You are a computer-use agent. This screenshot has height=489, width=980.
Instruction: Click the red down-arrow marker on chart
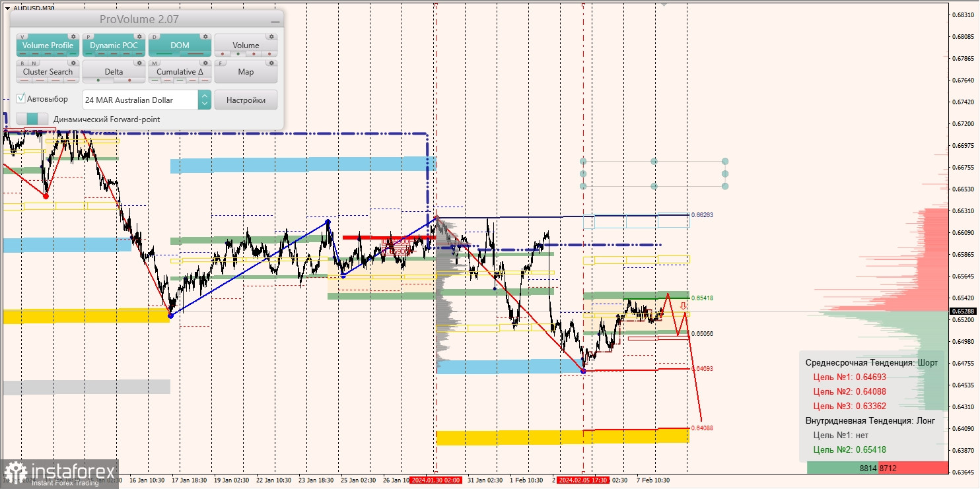point(683,306)
